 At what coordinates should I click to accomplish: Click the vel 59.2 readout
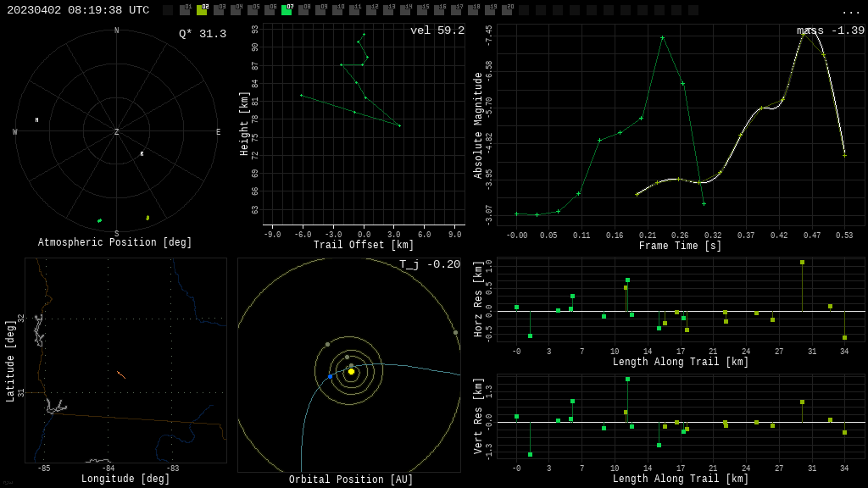pyautogui.click(x=437, y=31)
